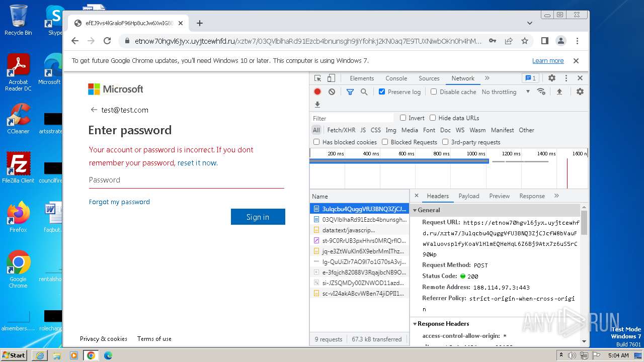Open network search magnifier icon
Image resolution: width=644 pixels, height=362 pixels.
(364, 92)
